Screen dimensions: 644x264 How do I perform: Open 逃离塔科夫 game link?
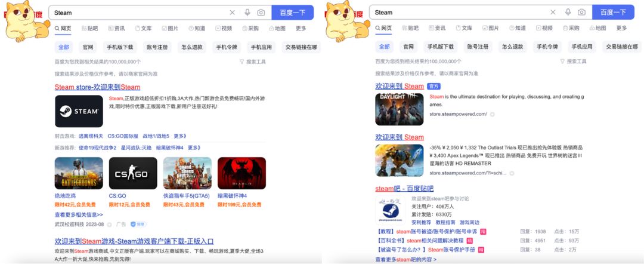(91, 136)
